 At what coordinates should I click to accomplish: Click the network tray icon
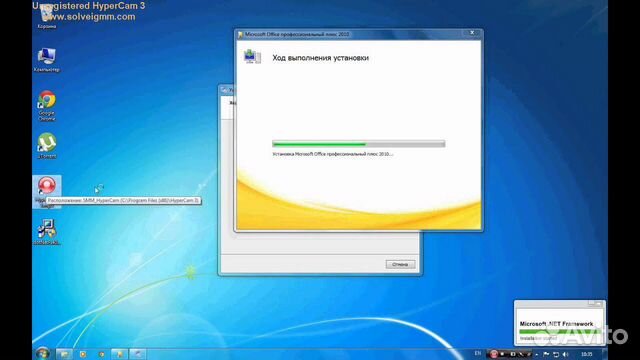click(556, 354)
